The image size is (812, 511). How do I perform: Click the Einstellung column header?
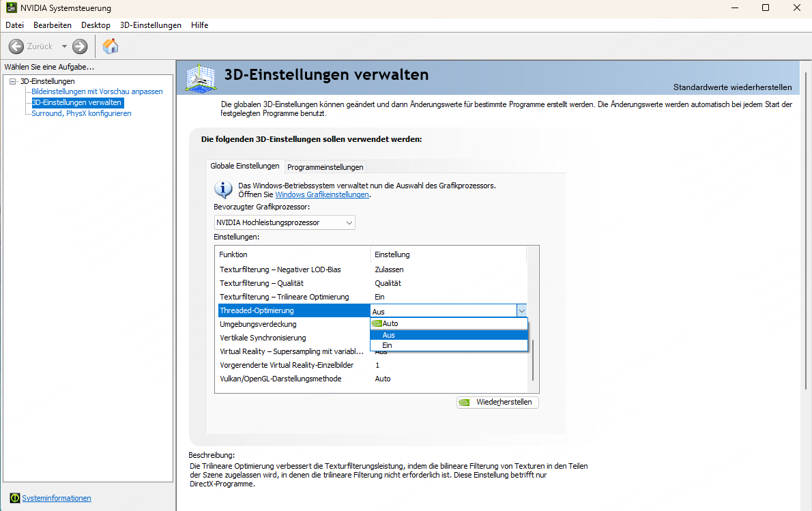coord(448,254)
